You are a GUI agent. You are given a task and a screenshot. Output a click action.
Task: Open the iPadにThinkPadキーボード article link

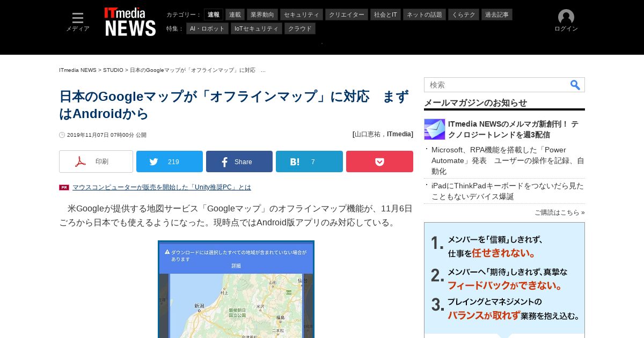(508, 191)
